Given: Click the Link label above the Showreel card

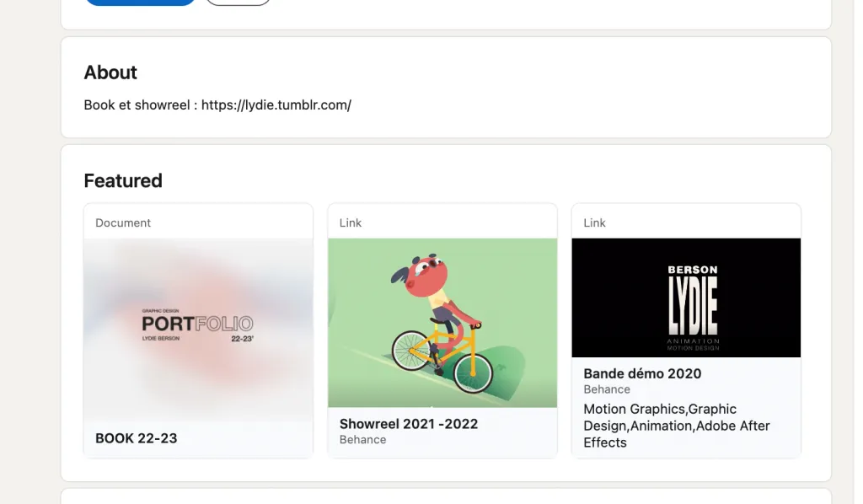Looking at the screenshot, I should [350, 223].
